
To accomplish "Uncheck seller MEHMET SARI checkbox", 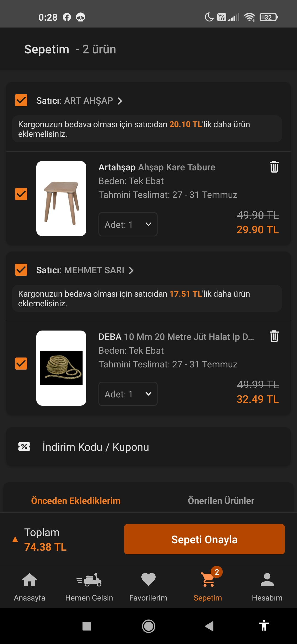I will [21, 270].
